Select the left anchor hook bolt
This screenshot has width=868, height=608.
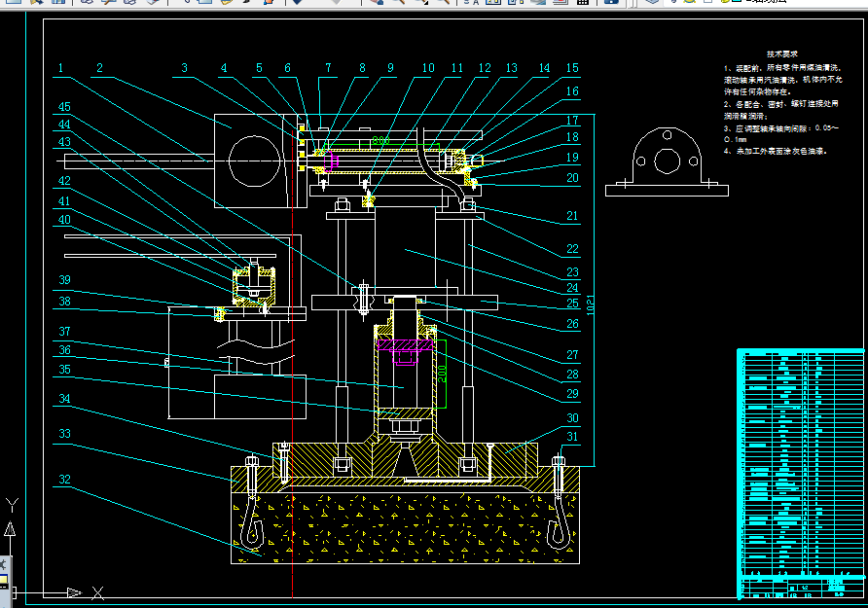[253, 506]
